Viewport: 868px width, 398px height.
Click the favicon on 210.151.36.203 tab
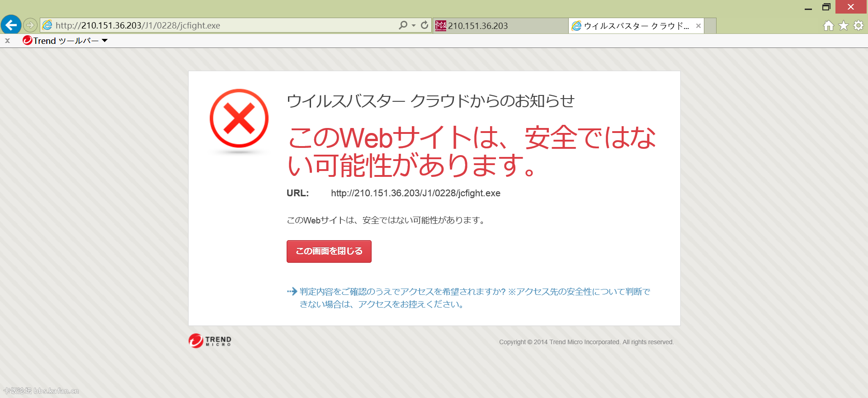441,26
